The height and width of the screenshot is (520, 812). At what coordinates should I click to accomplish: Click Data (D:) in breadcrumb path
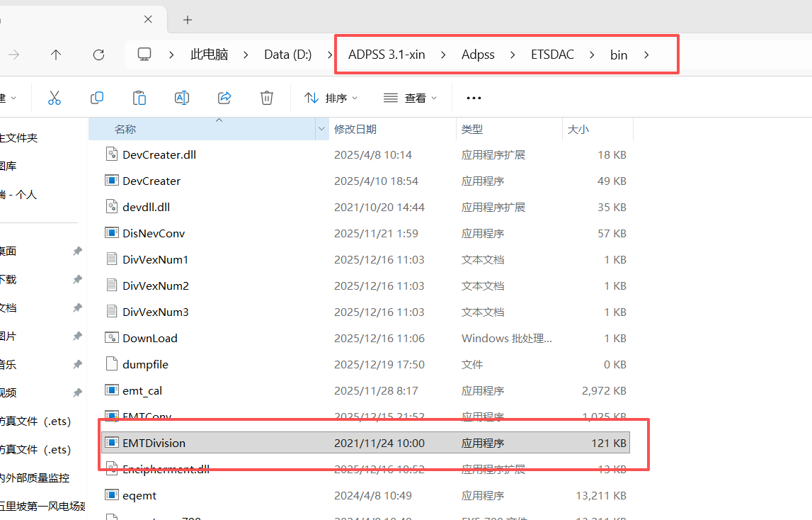(x=287, y=55)
